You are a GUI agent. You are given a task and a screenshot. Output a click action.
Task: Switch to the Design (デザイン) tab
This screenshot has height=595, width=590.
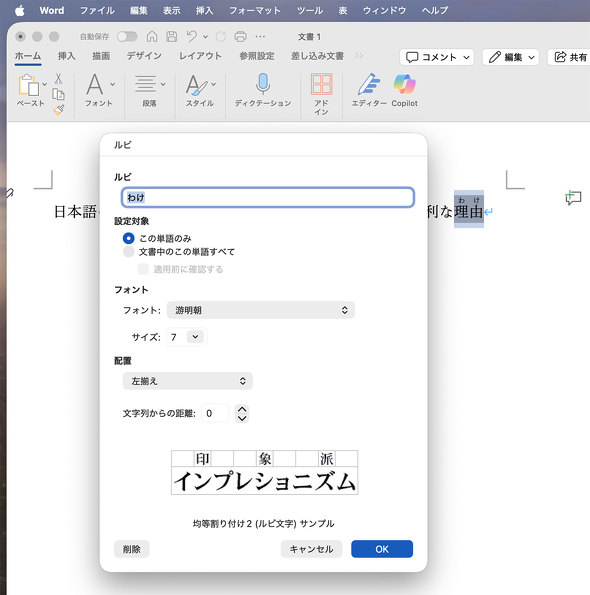tap(144, 56)
